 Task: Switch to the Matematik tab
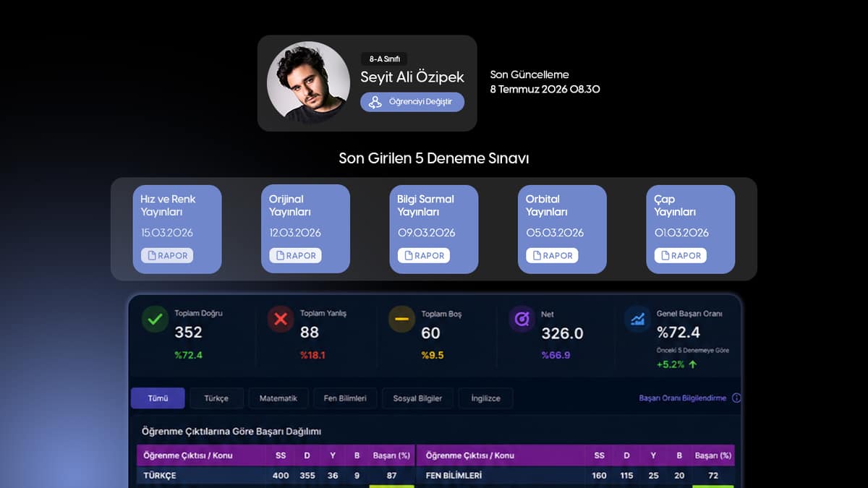point(278,398)
